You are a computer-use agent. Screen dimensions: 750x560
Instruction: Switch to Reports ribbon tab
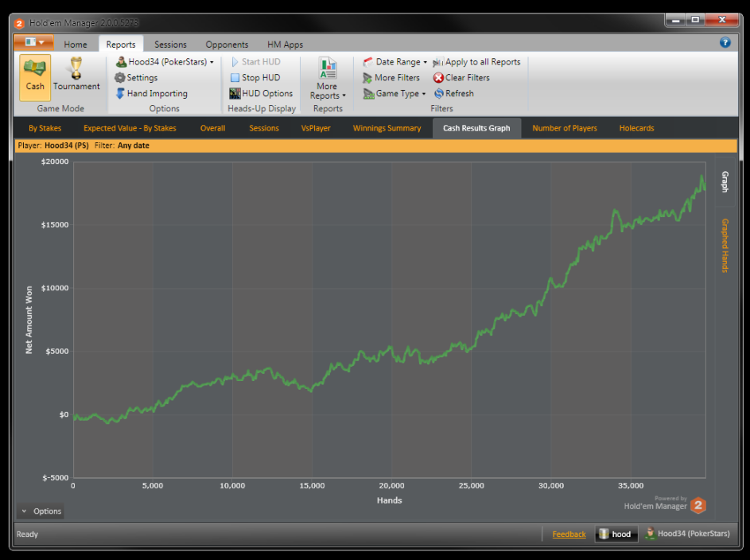121,45
